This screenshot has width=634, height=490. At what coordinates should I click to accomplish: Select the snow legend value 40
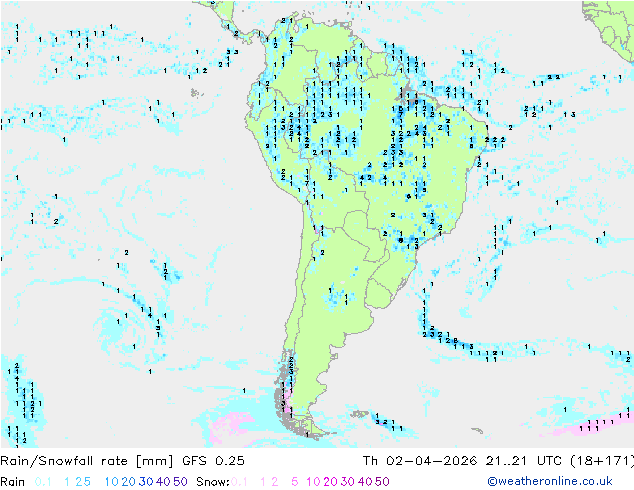365,482
